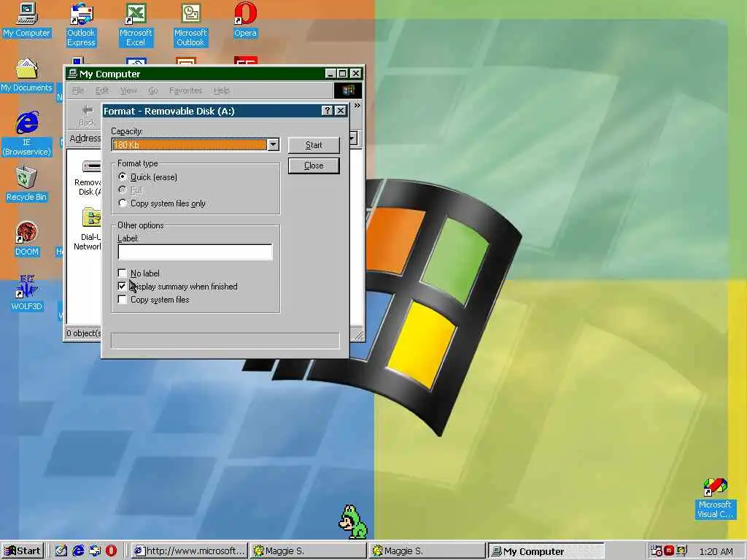Screen dimensions: 747x560
Task: Open the My Computer desktop icon
Action: click(x=27, y=20)
